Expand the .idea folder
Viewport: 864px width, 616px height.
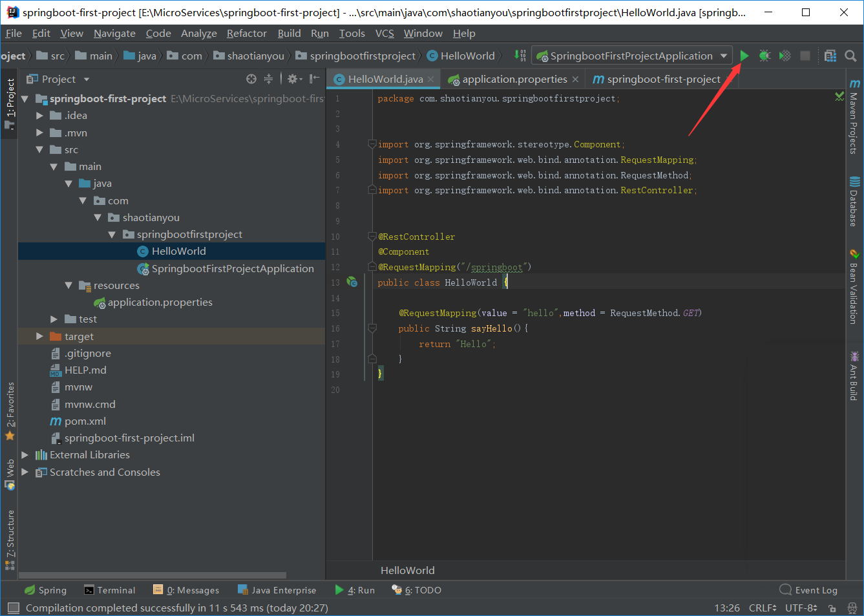[x=40, y=116]
